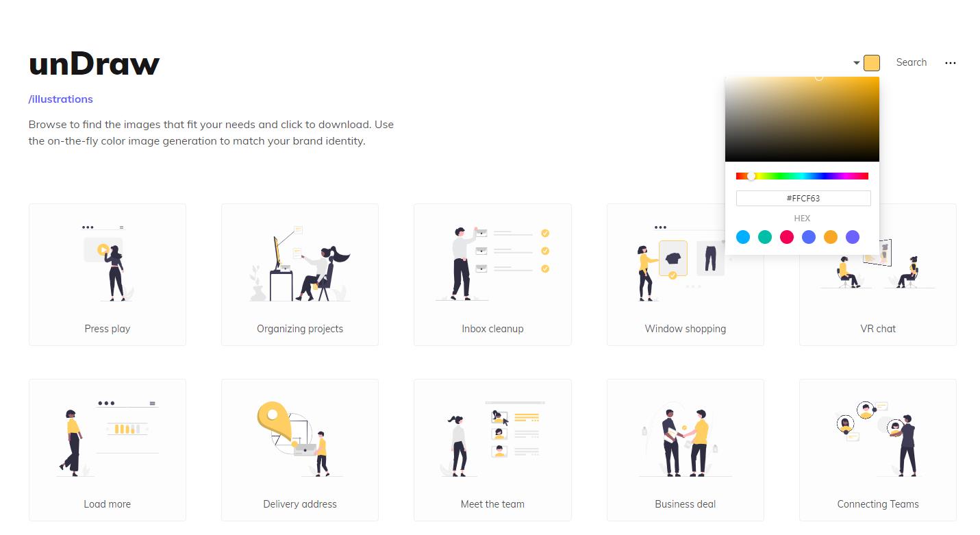The image size is (980, 535).
Task: Open the Search link in header
Action: 911,62
